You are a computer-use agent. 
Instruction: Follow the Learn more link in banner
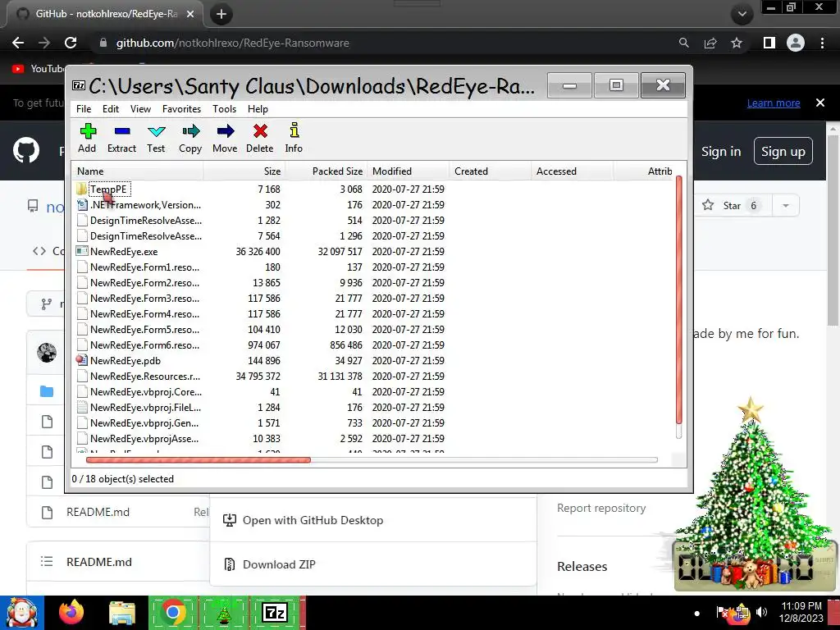point(774,103)
